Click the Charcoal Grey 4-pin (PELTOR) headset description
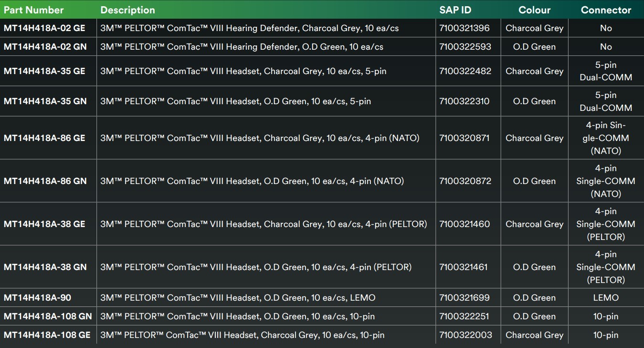 264,224
